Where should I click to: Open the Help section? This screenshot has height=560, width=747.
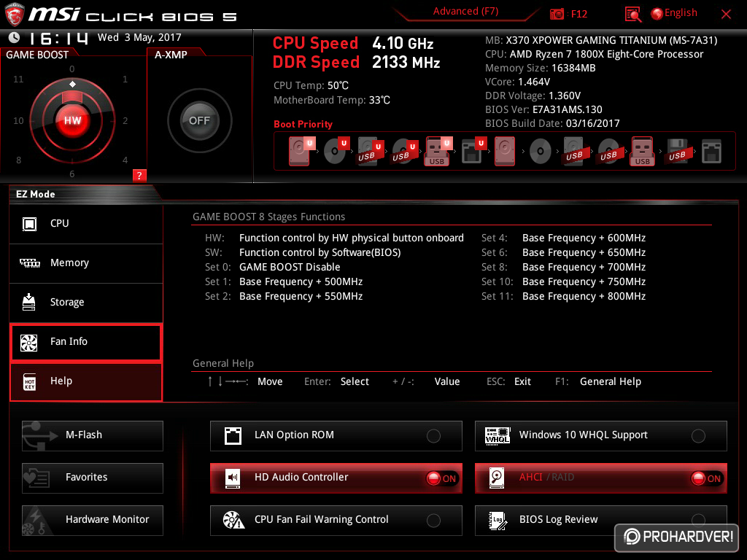(86, 381)
